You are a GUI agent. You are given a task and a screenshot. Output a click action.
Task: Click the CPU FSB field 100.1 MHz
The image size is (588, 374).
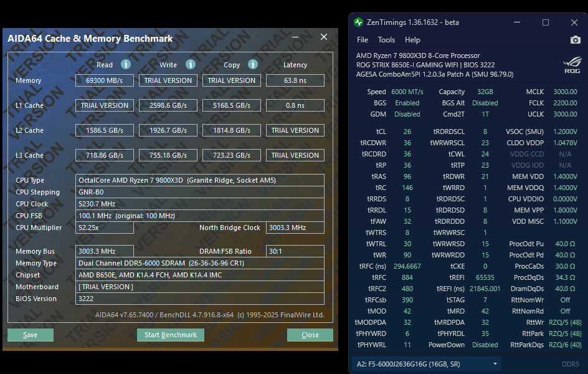pyautogui.click(x=200, y=216)
